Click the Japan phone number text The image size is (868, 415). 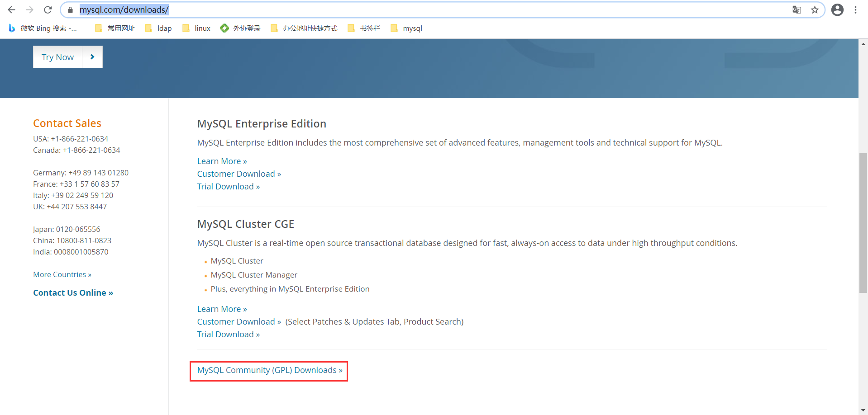coord(67,229)
